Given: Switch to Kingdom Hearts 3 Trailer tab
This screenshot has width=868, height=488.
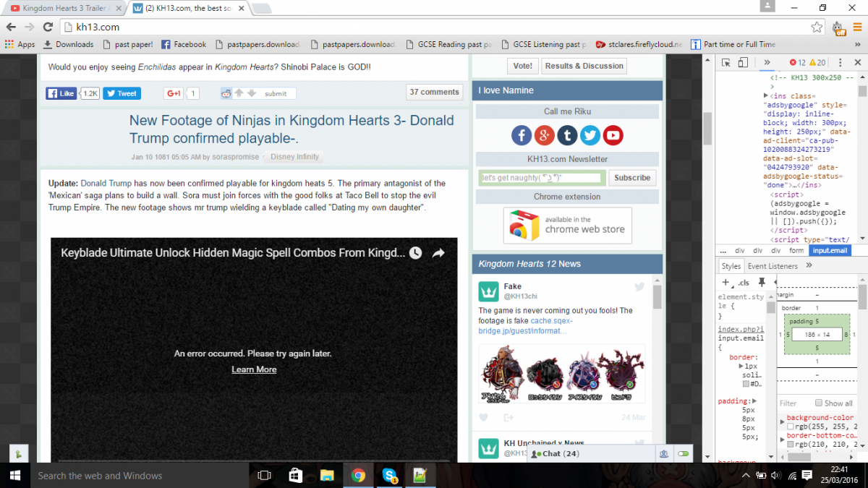Looking at the screenshot, I should 64,8.
